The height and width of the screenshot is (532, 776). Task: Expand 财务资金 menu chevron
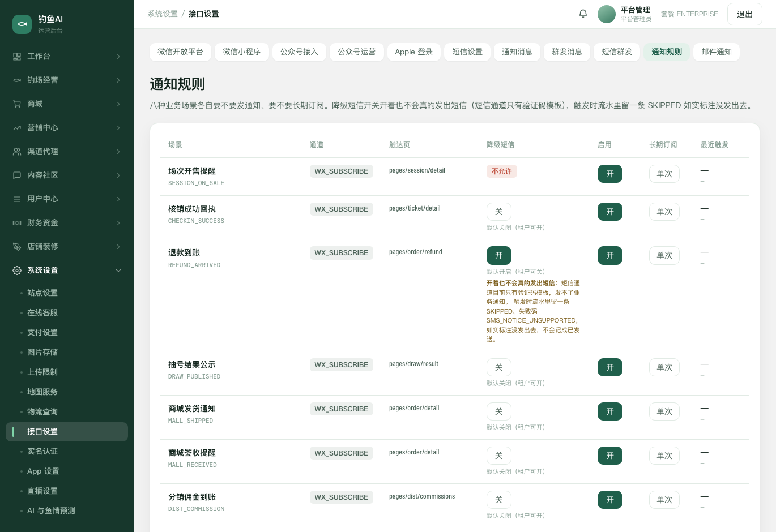tap(118, 223)
